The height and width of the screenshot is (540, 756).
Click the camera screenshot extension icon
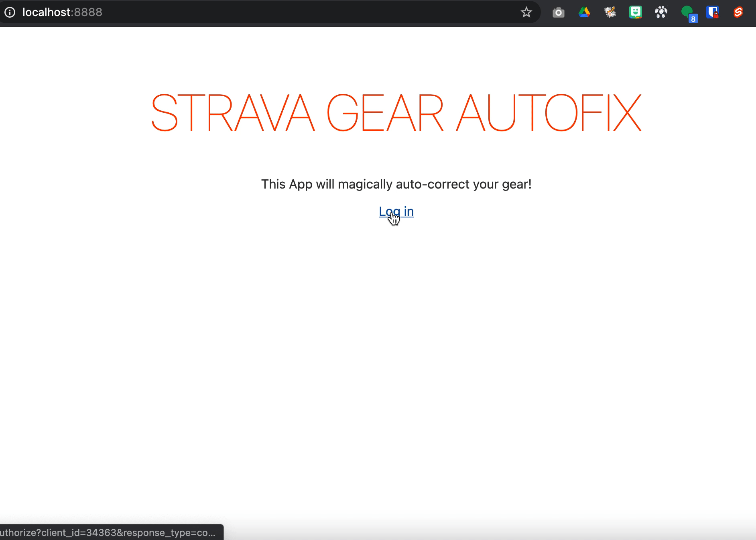[x=558, y=13]
